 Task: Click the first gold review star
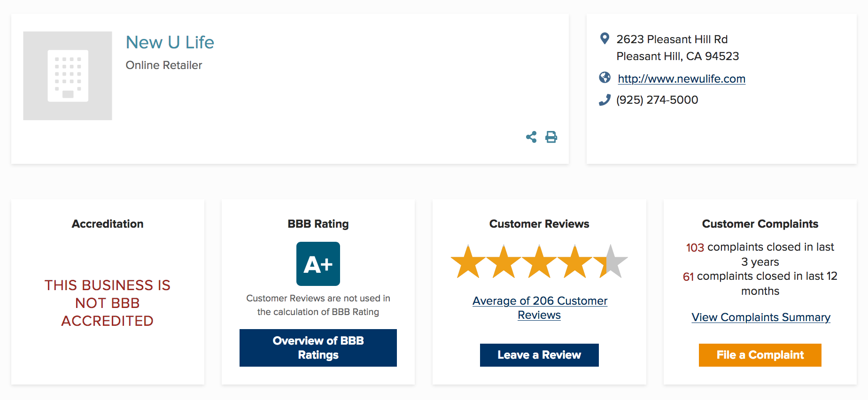tap(468, 261)
